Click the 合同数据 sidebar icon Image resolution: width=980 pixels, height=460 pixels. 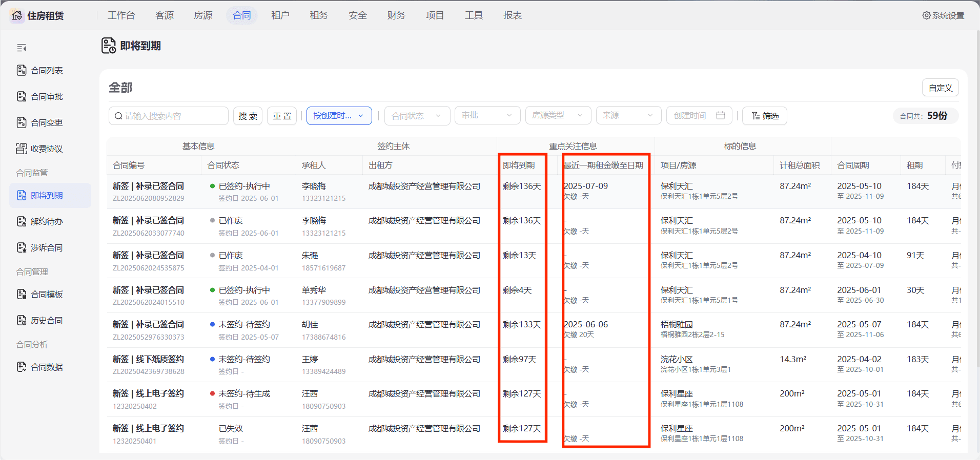coord(22,367)
